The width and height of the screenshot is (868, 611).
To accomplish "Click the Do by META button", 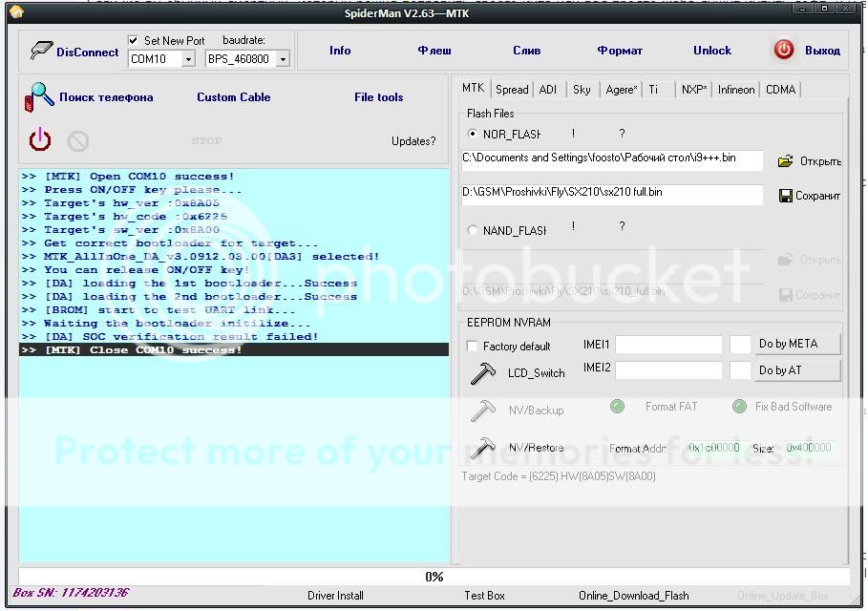I will (796, 344).
